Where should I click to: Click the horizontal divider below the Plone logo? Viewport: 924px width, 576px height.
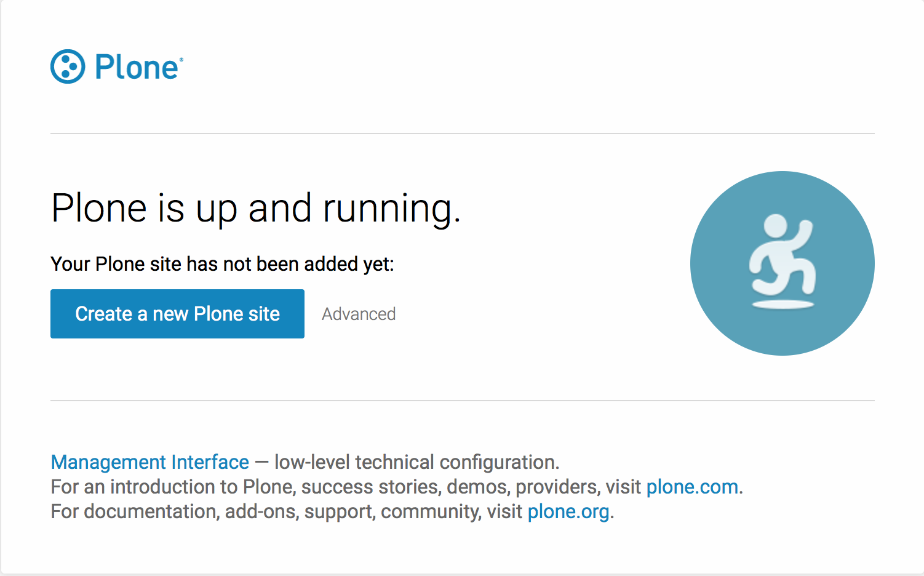coord(462,134)
